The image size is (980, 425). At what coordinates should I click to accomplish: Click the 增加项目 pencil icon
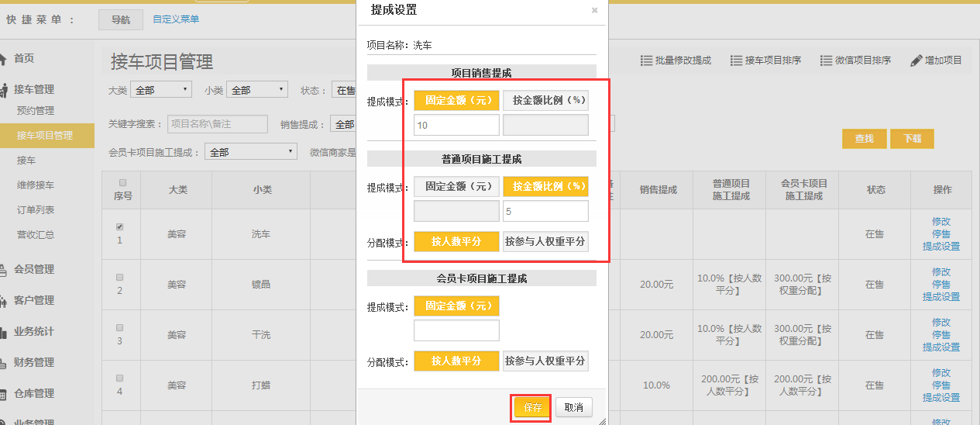pyautogui.click(x=916, y=60)
